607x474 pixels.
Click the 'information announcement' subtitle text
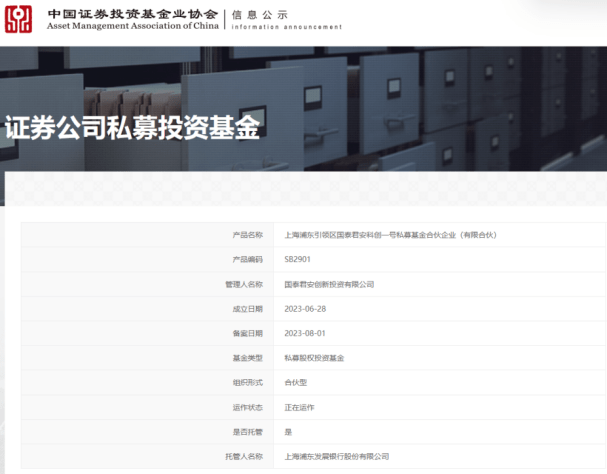click(286, 27)
